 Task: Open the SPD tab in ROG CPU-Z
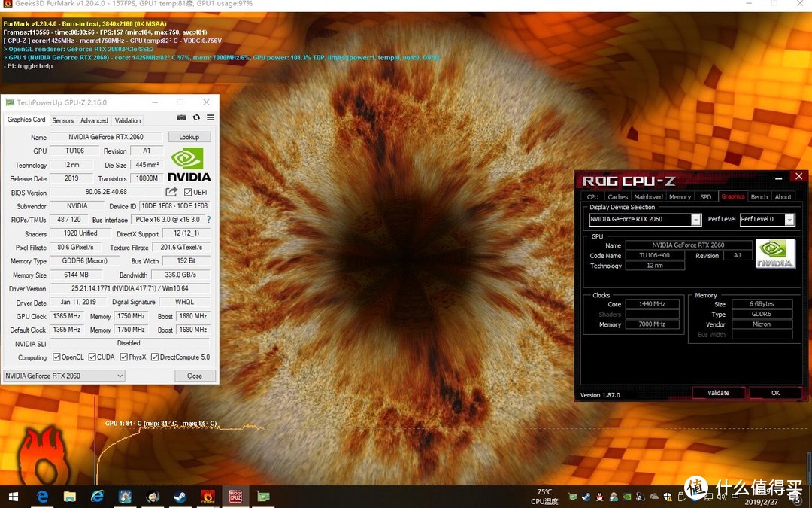[706, 197]
